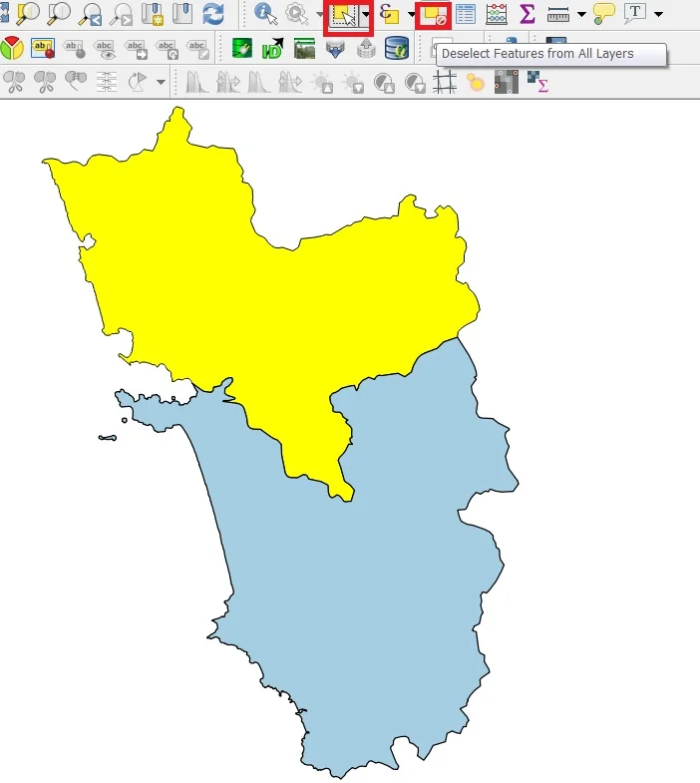The width and height of the screenshot is (700, 783).
Task: Open eVis Database Connection icon
Action: pos(242,48)
